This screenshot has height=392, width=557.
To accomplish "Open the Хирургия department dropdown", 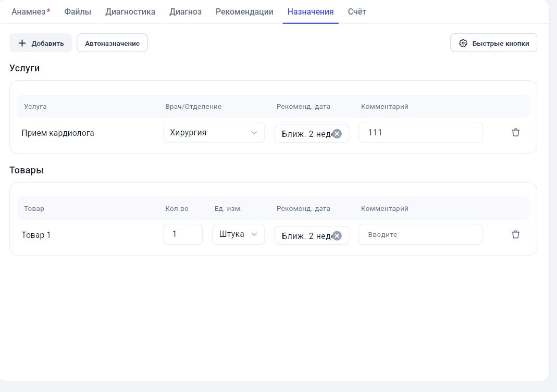I will 214,132.
